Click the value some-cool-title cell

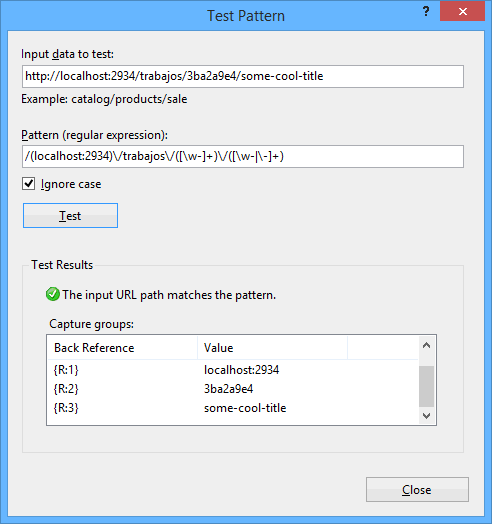coord(245,408)
